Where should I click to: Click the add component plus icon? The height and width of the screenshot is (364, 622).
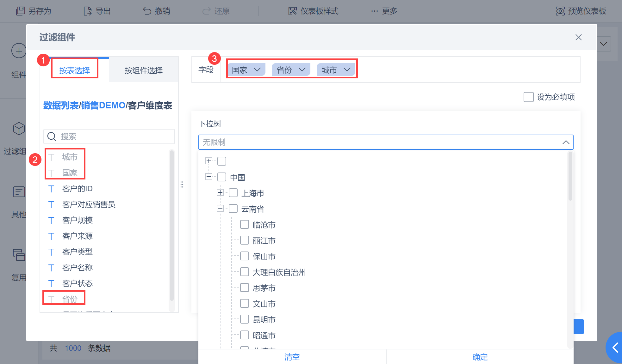pyautogui.click(x=19, y=51)
